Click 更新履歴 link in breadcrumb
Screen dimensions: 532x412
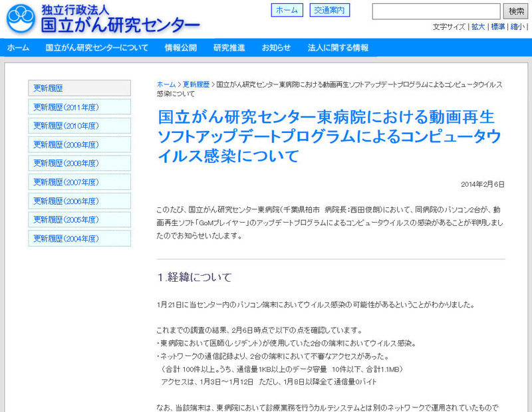(196, 84)
